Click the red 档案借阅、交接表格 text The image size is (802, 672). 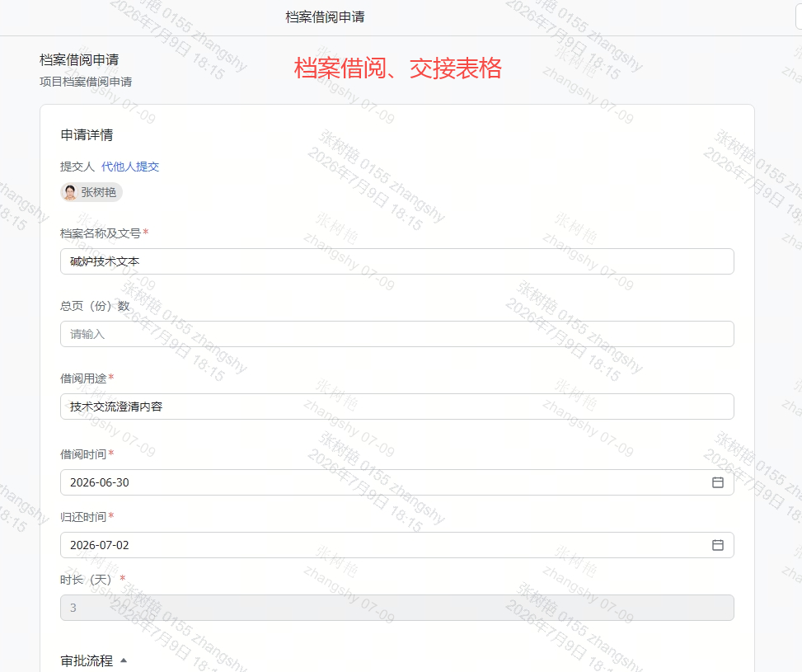398,68
